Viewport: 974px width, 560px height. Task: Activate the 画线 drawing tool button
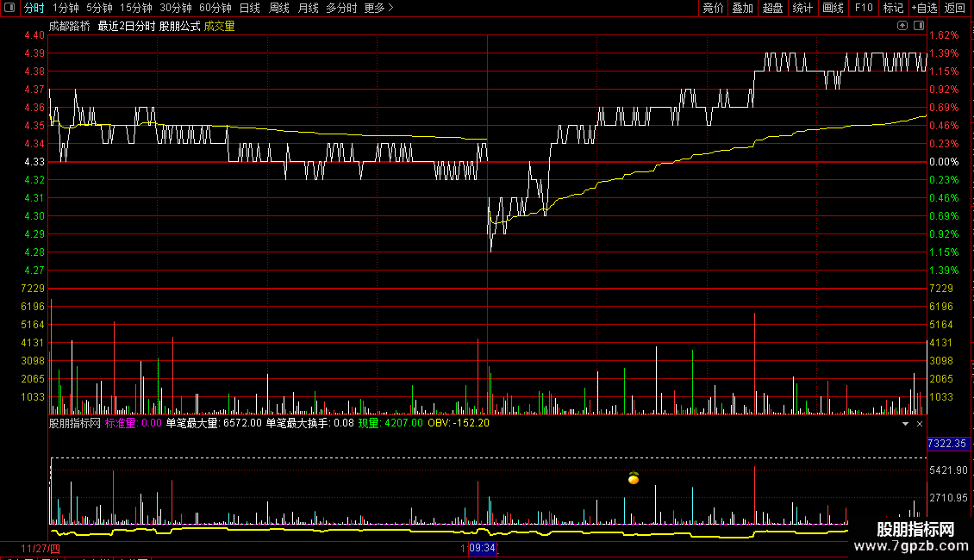833,8
